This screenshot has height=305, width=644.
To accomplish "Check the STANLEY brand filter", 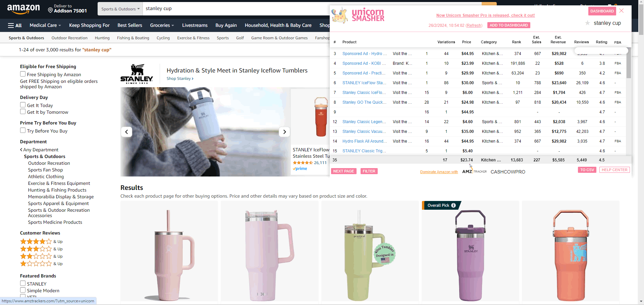I will (x=23, y=284).
